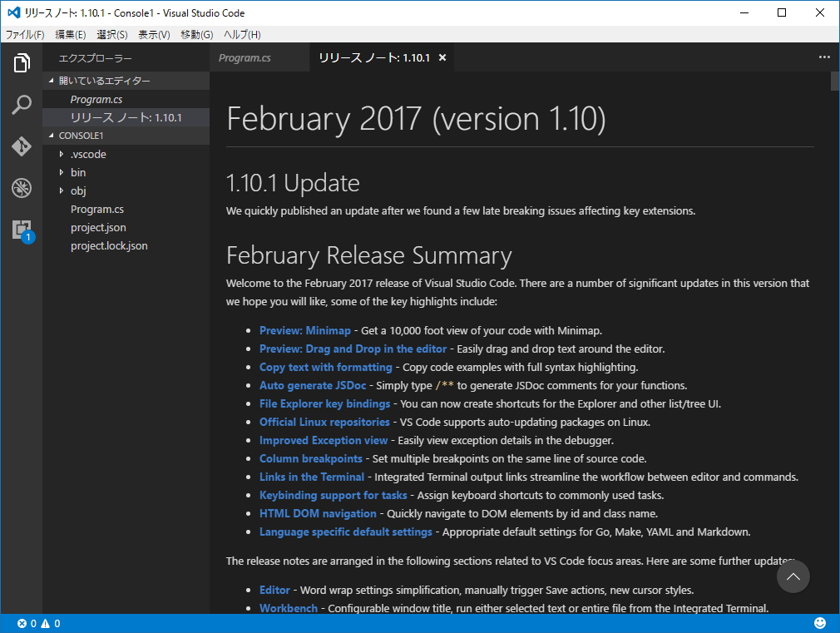Select project.json in the Explorer
Screen dimensions: 840x633
[98, 227]
